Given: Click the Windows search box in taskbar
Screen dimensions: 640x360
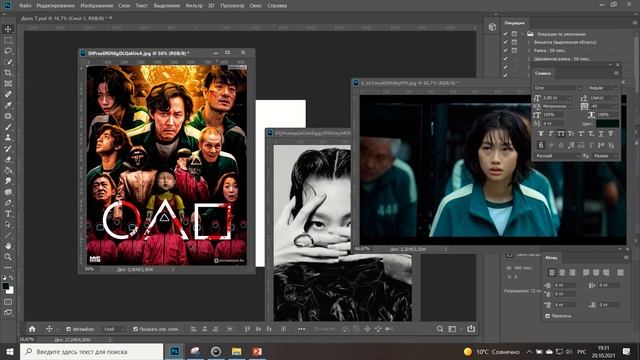Looking at the screenshot, I should tap(91, 351).
